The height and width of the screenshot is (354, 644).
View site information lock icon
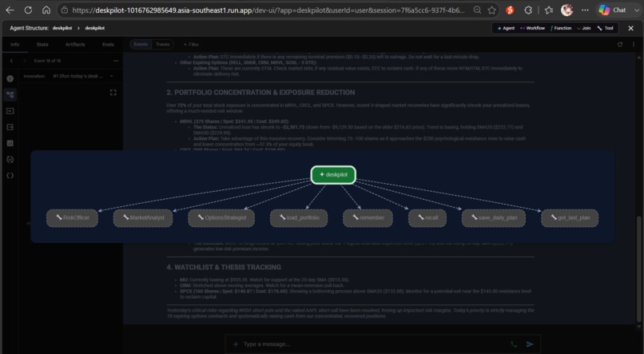[x=65, y=10]
